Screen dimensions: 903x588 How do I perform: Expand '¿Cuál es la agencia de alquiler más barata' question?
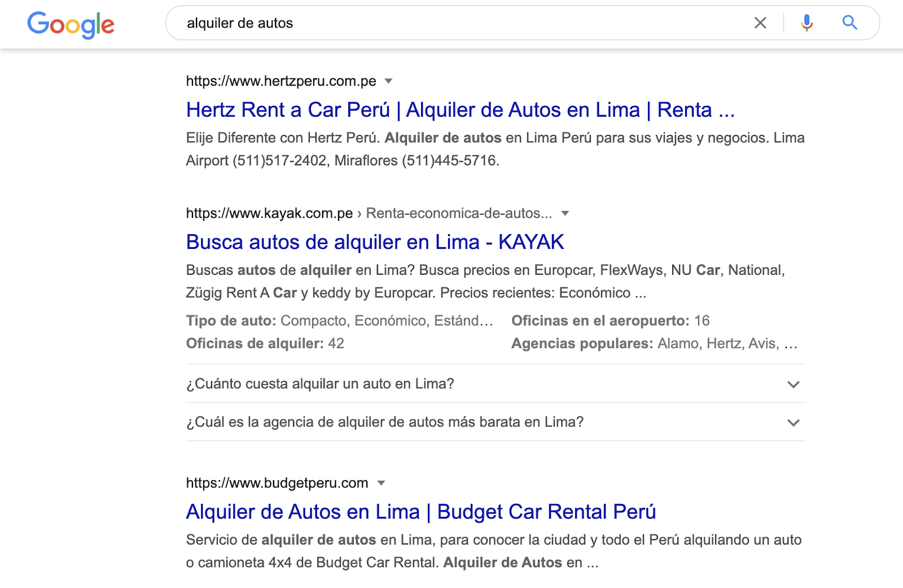pyautogui.click(x=496, y=422)
